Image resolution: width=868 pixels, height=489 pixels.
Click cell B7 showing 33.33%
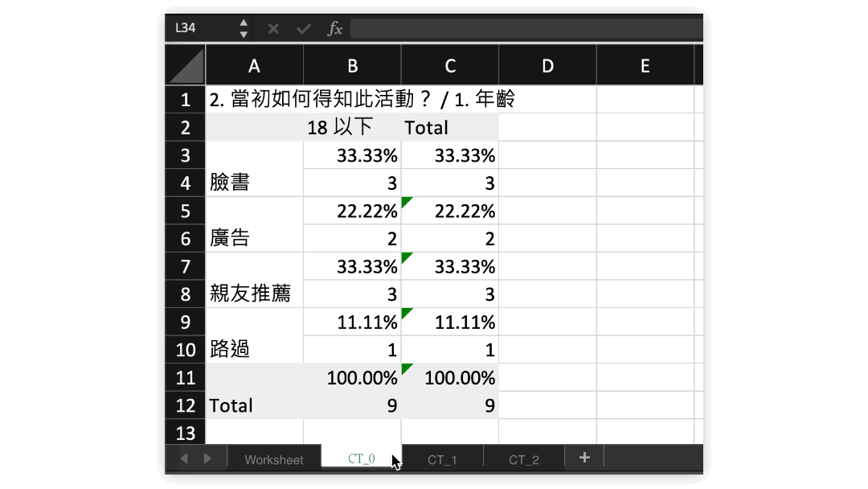pos(352,266)
